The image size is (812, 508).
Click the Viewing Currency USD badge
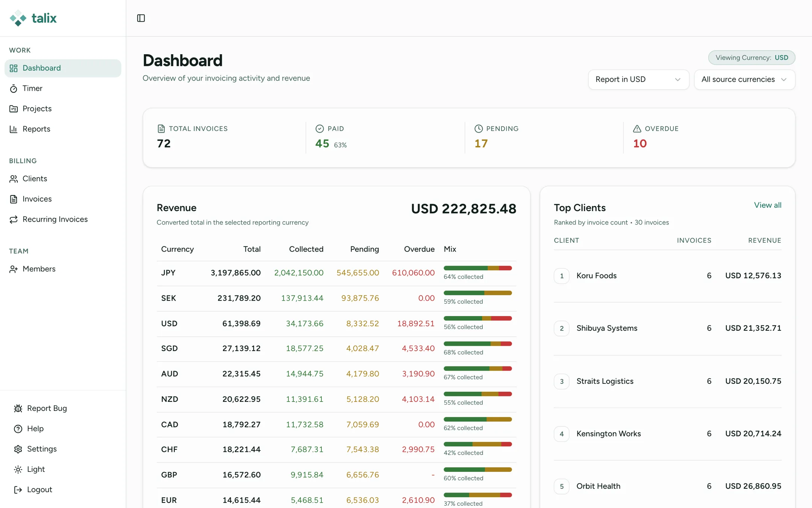point(751,58)
